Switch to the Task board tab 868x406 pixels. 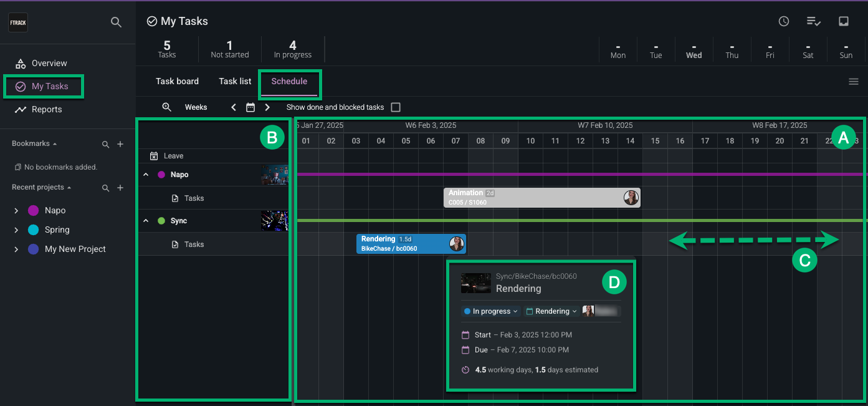pyautogui.click(x=177, y=81)
